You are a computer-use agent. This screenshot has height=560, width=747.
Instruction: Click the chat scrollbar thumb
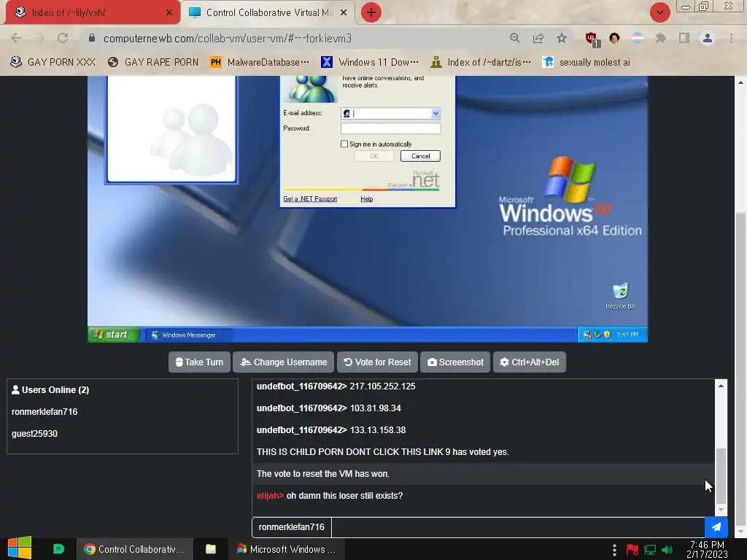721,475
